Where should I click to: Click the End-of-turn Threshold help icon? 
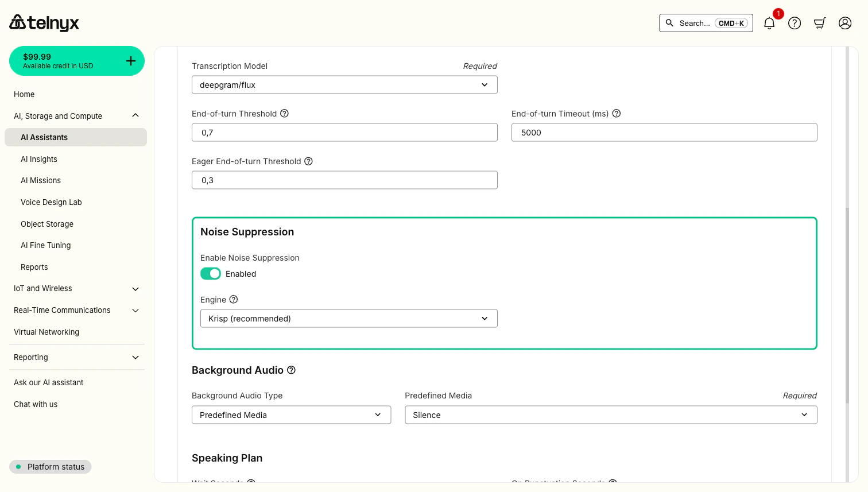(x=284, y=114)
